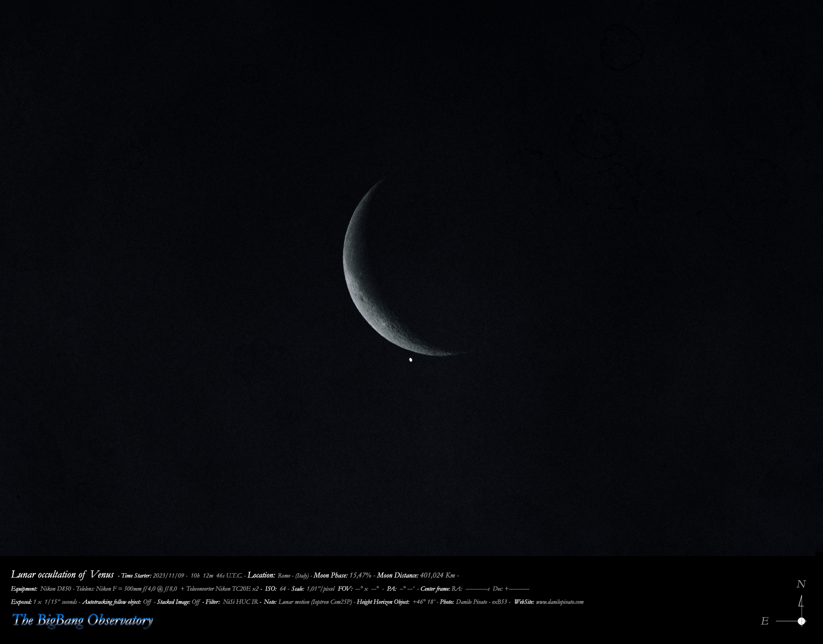Click the Lunar occultation of Venus title
The height and width of the screenshot is (644, 823).
coord(62,575)
